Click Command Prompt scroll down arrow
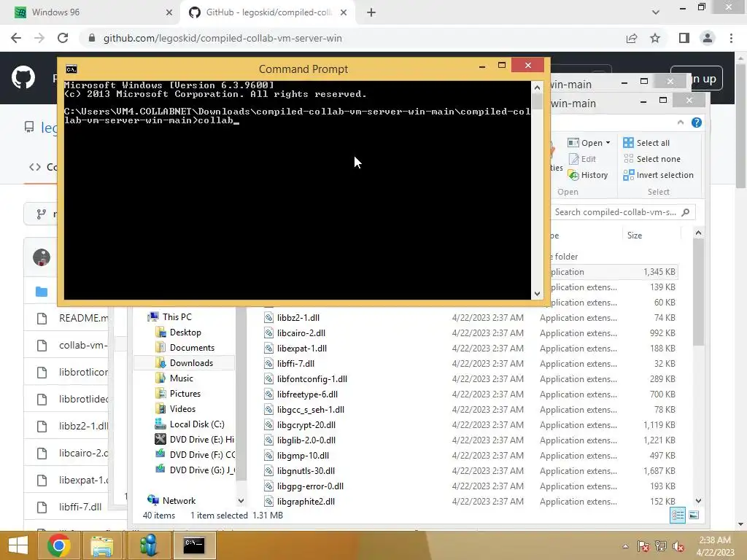This screenshot has height=560, width=747. click(537, 294)
